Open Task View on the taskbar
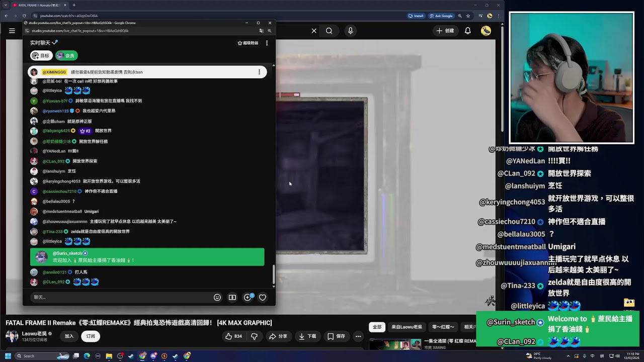This screenshot has height=362, width=644. (x=76, y=356)
